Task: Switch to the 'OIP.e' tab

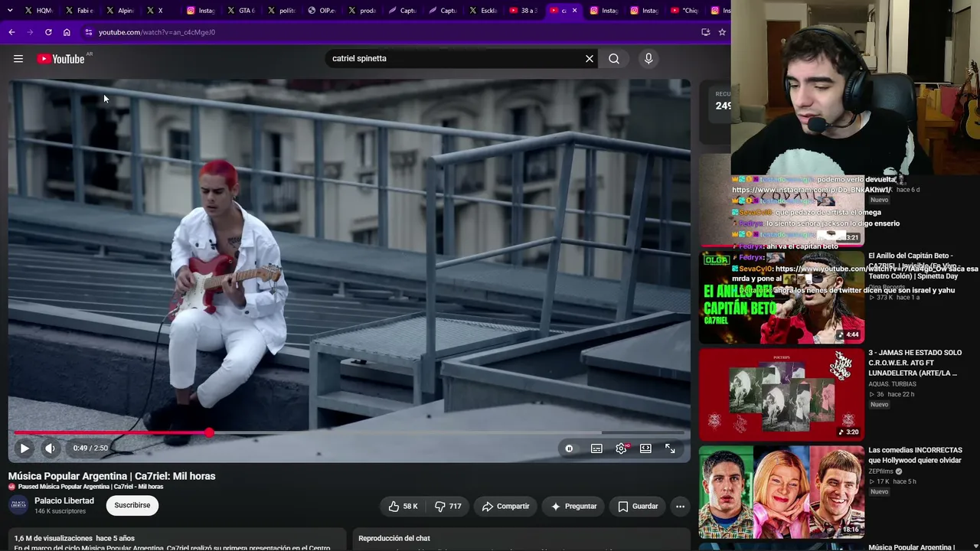Action: [x=323, y=11]
